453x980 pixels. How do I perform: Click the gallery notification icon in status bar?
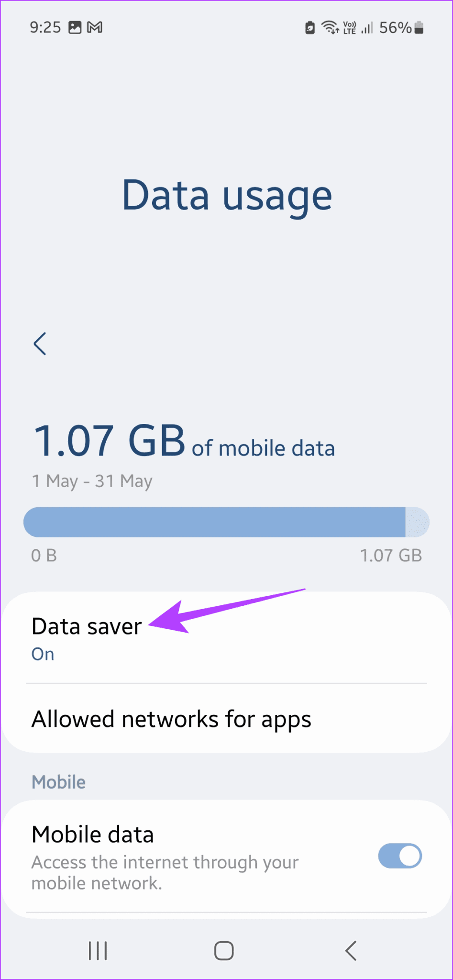[75, 27]
